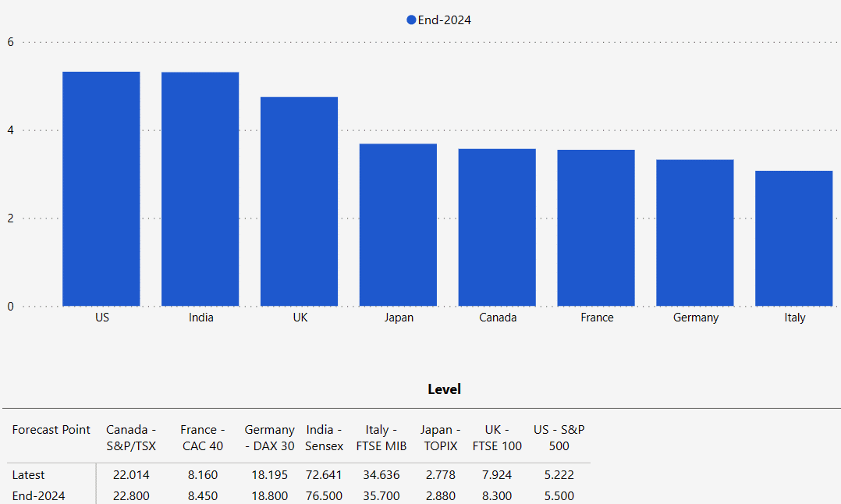Click the blue End-2024 legend marker
Viewport: 841px width, 504px height.
point(411,20)
